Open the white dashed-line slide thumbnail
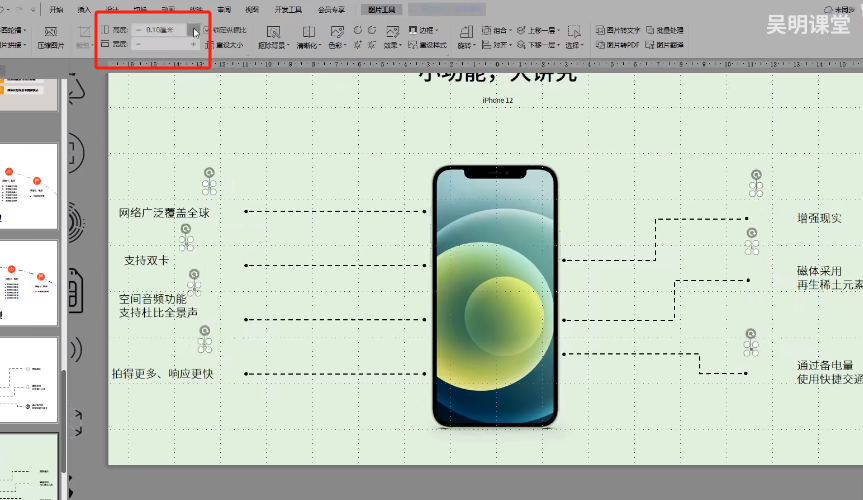 tap(29, 380)
